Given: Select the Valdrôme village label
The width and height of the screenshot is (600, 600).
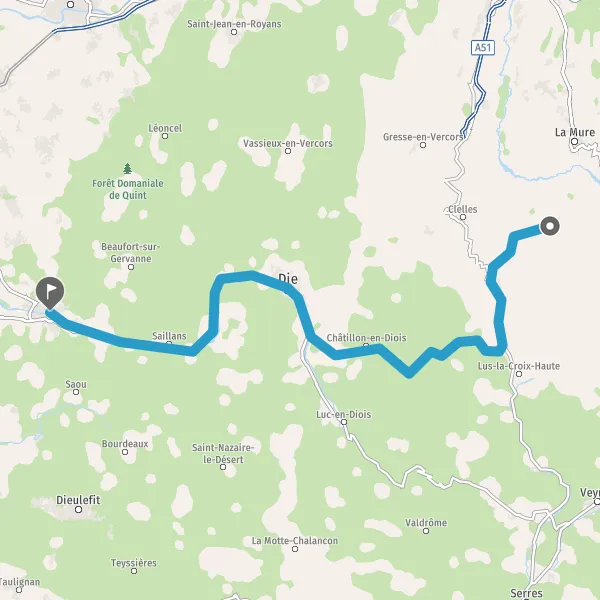Looking at the screenshot, I should tap(426, 522).
